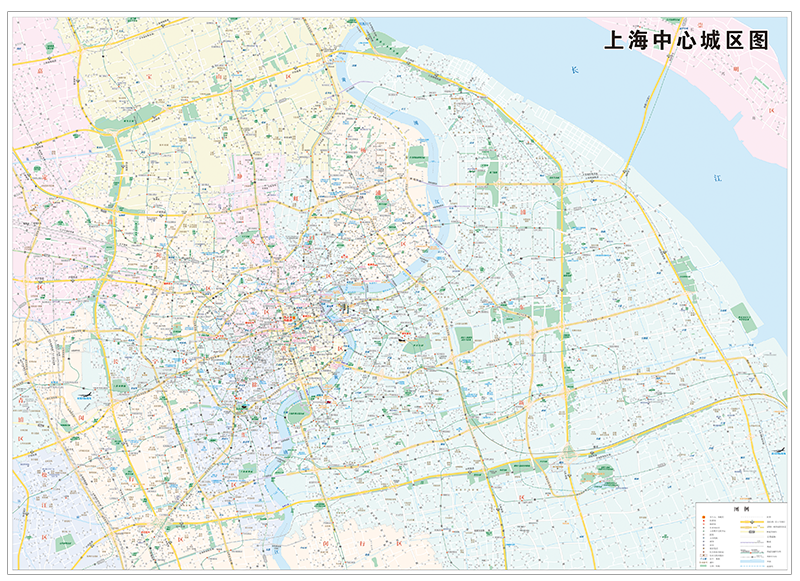800x581 pixels.
Task: Select the 江 river label
Action: [x=718, y=178]
